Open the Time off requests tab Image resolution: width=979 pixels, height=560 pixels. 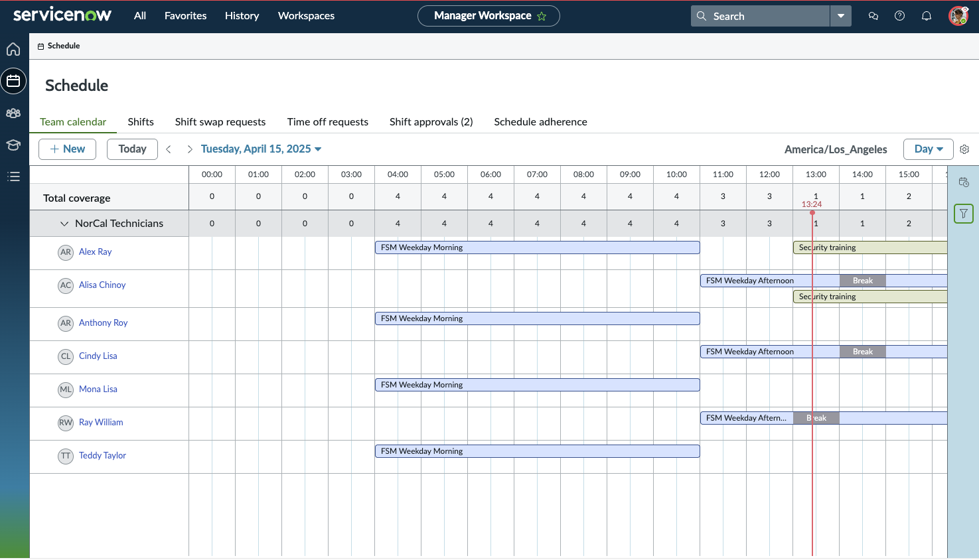327,122
